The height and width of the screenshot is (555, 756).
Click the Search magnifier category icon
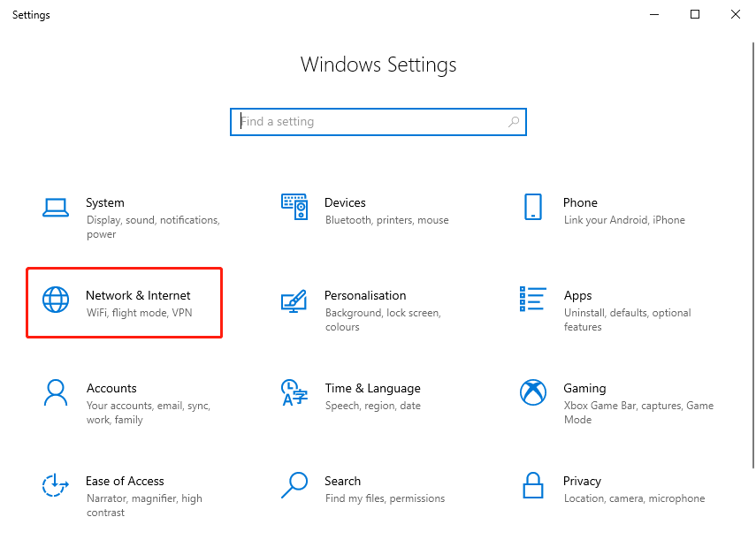(x=294, y=485)
